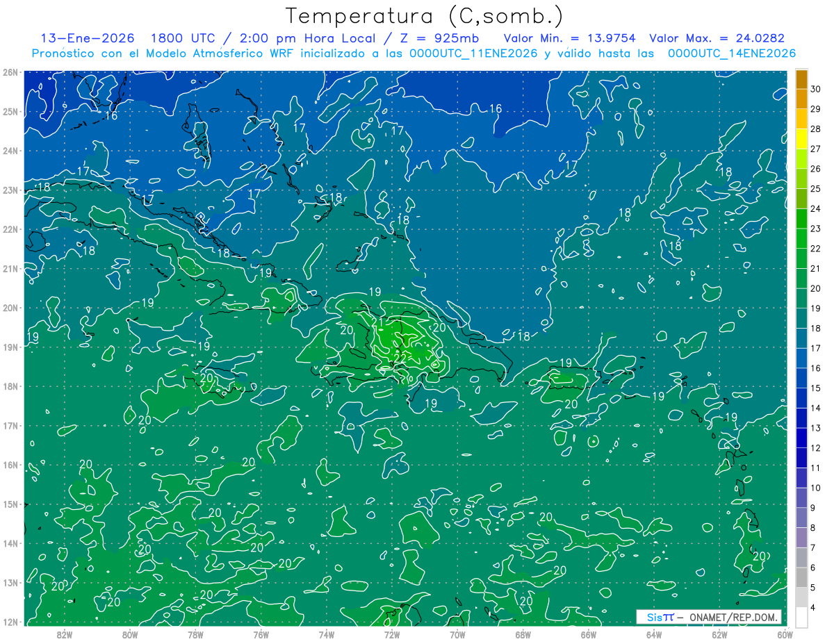Click the '74W' longitude axis label
Image resolution: width=834 pixels, height=644 pixels.
point(327,634)
